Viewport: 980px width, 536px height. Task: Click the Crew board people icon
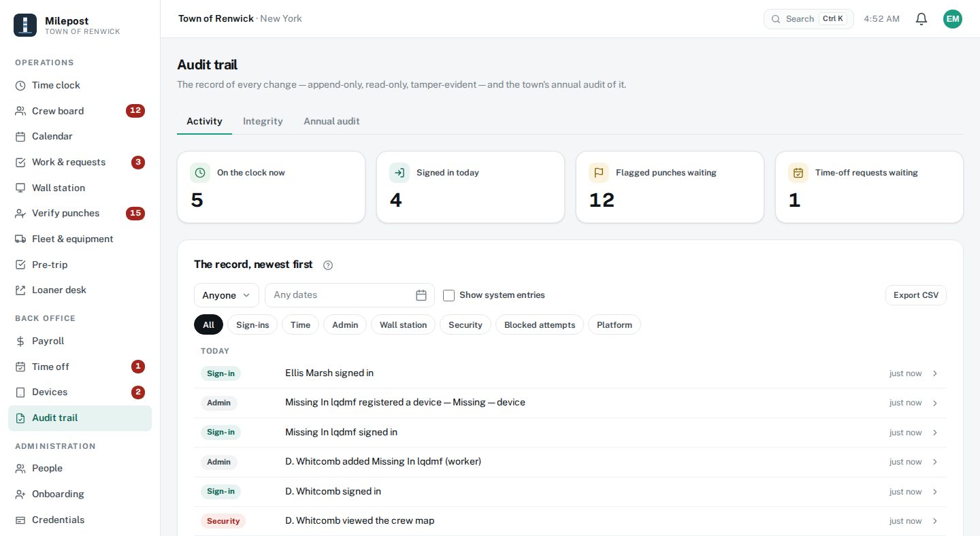[x=20, y=111]
